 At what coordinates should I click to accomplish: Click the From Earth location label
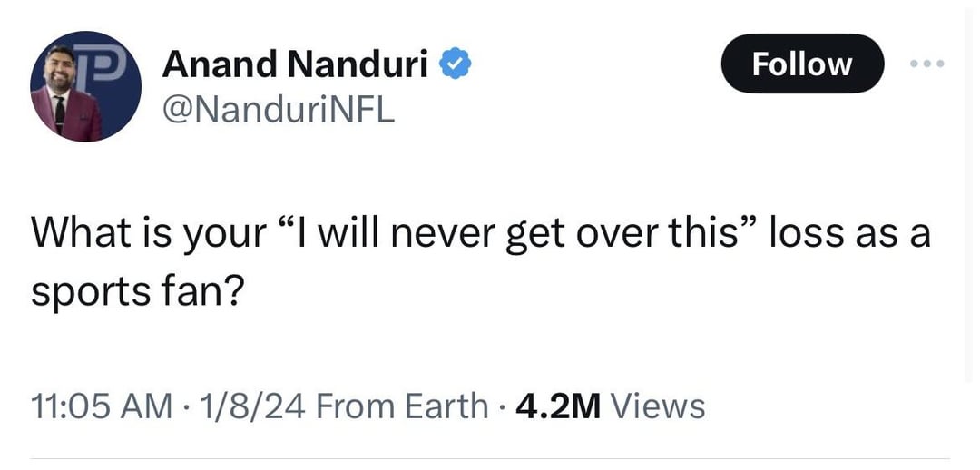(x=404, y=405)
